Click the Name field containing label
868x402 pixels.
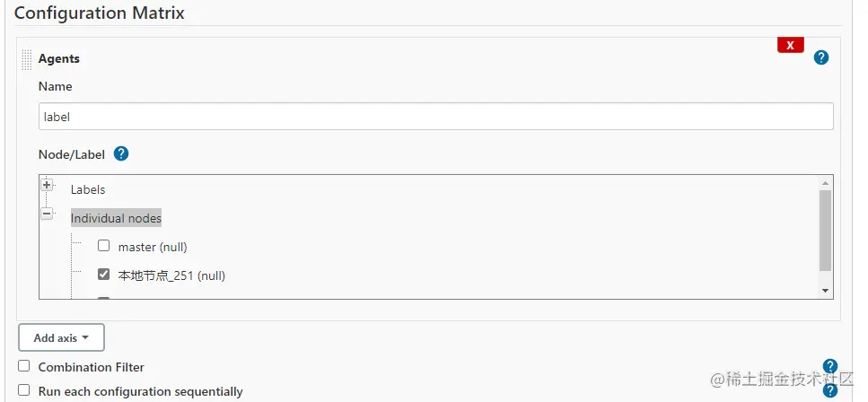pyautogui.click(x=435, y=117)
